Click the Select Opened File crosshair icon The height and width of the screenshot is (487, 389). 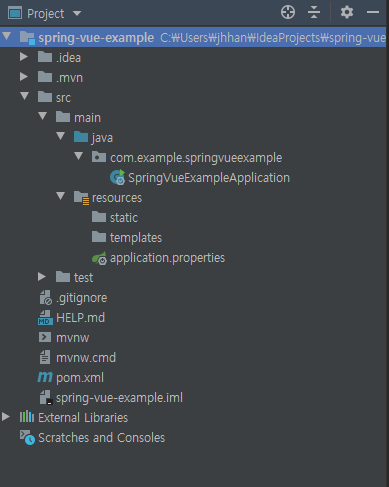coord(288,12)
